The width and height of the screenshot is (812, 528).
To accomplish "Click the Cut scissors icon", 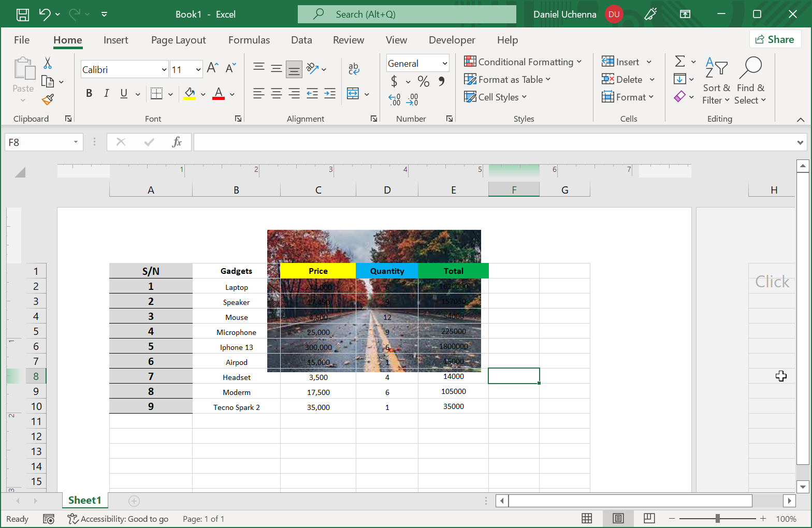I will pyautogui.click(x=48, y=63).
